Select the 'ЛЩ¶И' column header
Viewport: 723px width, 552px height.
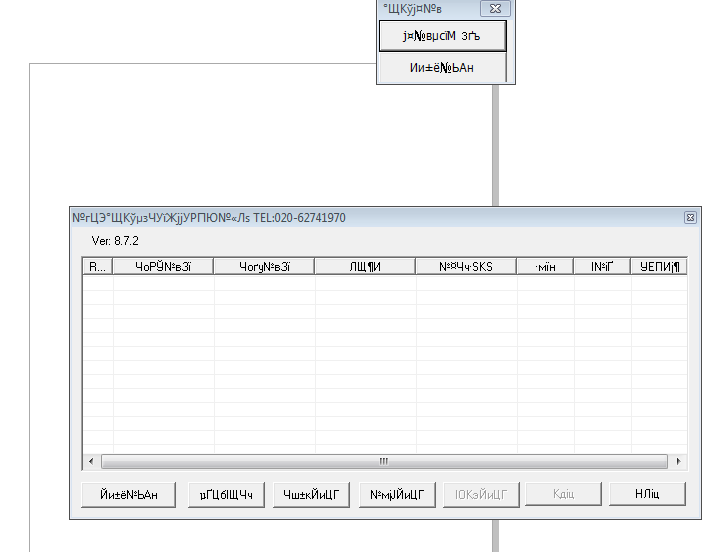click(365, 266)
